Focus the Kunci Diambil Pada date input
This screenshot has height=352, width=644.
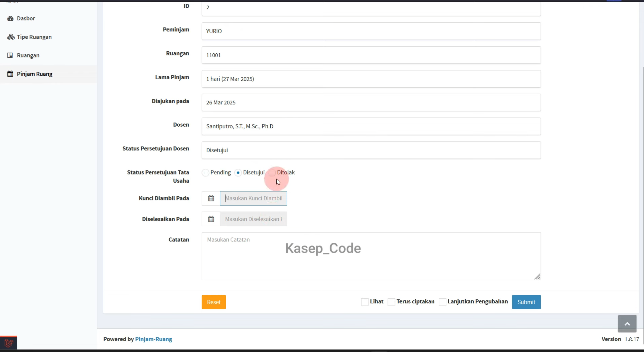click(x=253, y=198)
